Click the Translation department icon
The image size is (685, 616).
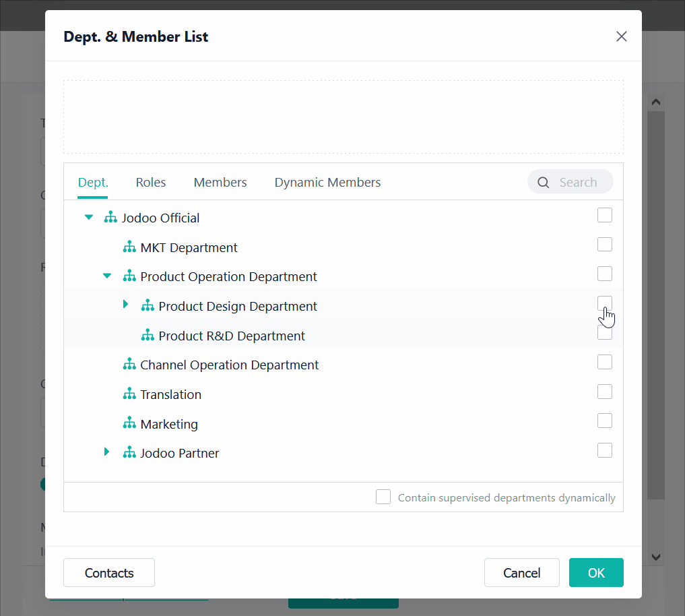[129, 394]
